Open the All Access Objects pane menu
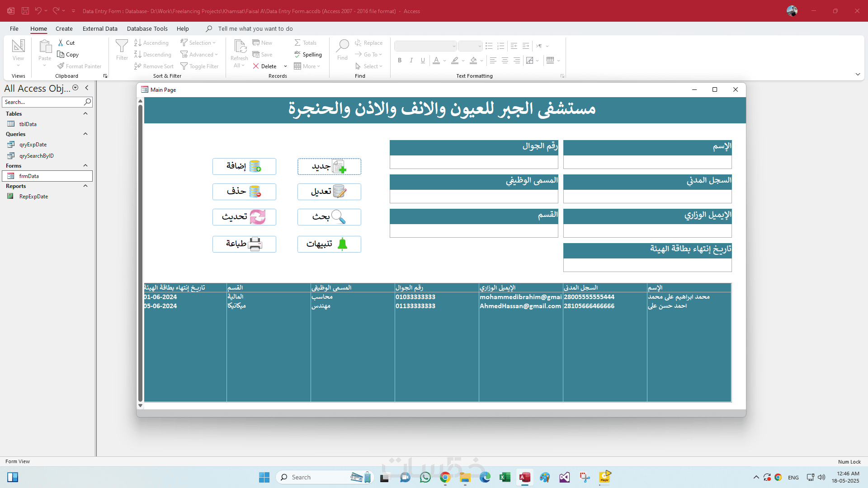Image resolution: width=868 pixels, height=488 pixels. coord(75,88)
